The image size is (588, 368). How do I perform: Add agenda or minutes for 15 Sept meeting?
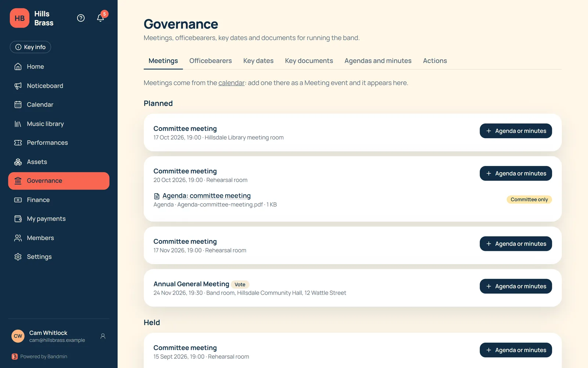(x=516, y=350)
